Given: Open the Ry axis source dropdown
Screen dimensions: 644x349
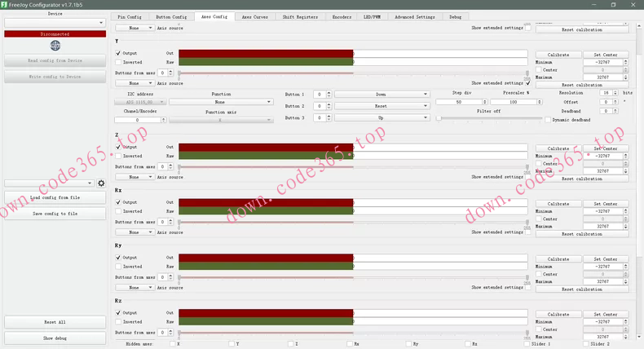Looking at the screenshot, I should point(135,288).
